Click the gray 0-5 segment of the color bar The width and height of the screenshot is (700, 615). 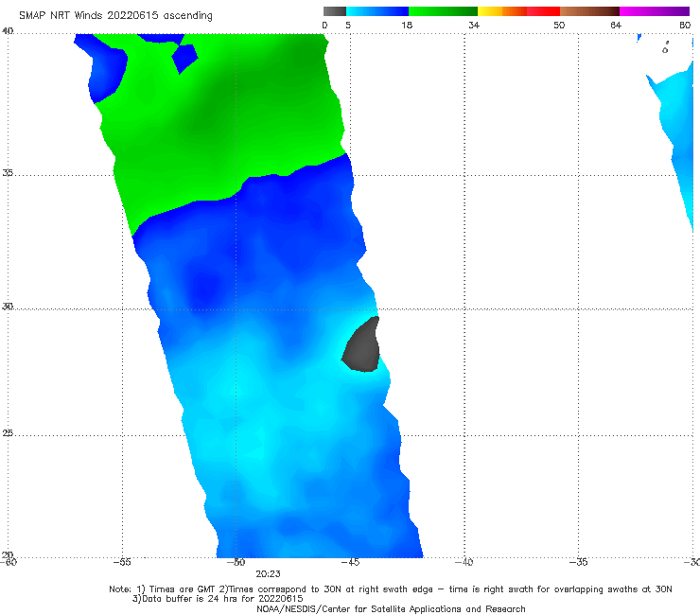[x=335, y=11]
